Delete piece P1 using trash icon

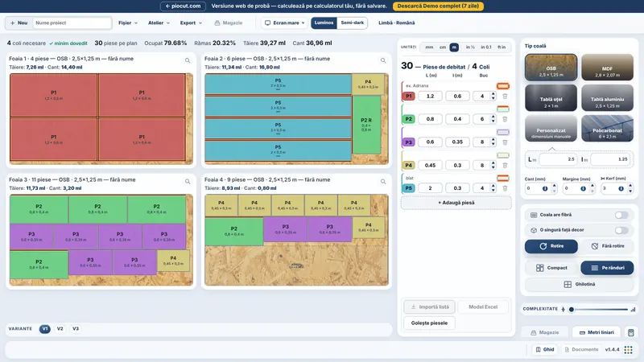[505, 96]
